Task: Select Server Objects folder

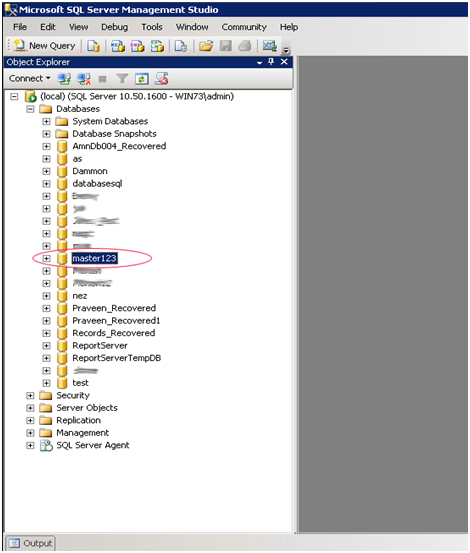Action: click(87, 408)
